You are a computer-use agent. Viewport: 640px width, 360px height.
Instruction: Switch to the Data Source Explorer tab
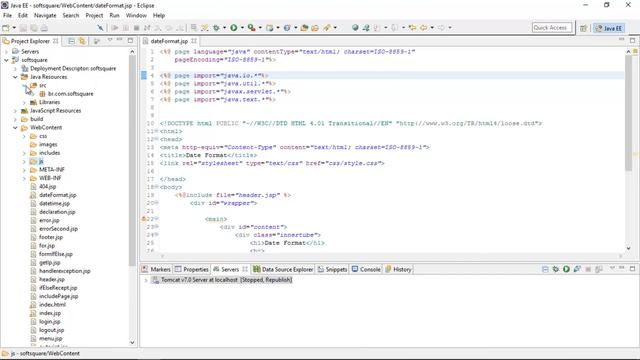tap(283, 269)
